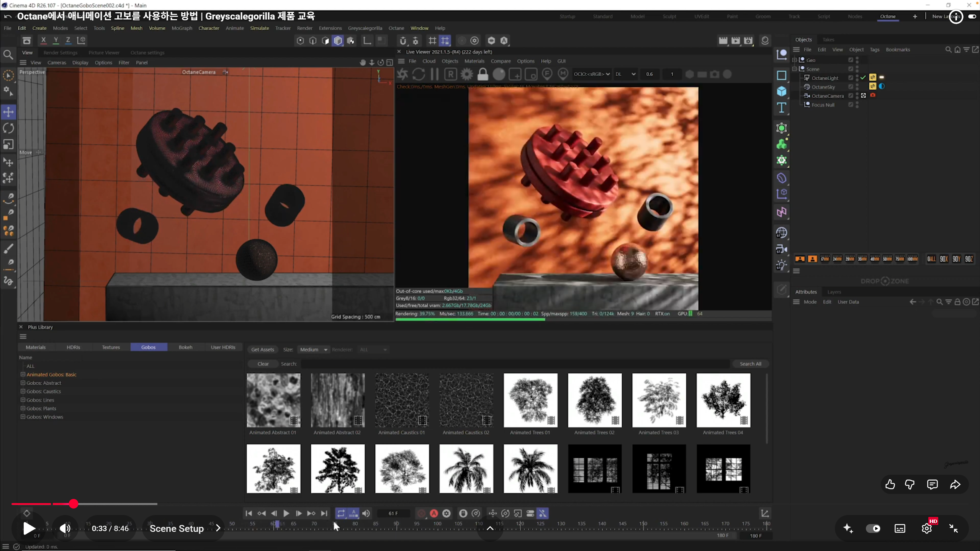Image resolution: width=980 pixels, height=551 pixels.
Task: Toggle YouTube autoplay switch
Action: tap(873, 528)
